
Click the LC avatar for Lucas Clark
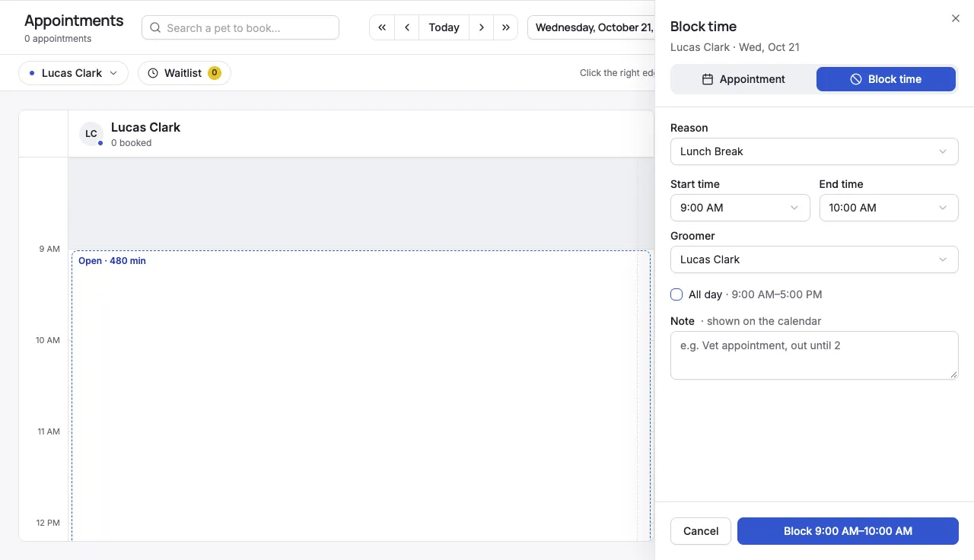point(91,134)
